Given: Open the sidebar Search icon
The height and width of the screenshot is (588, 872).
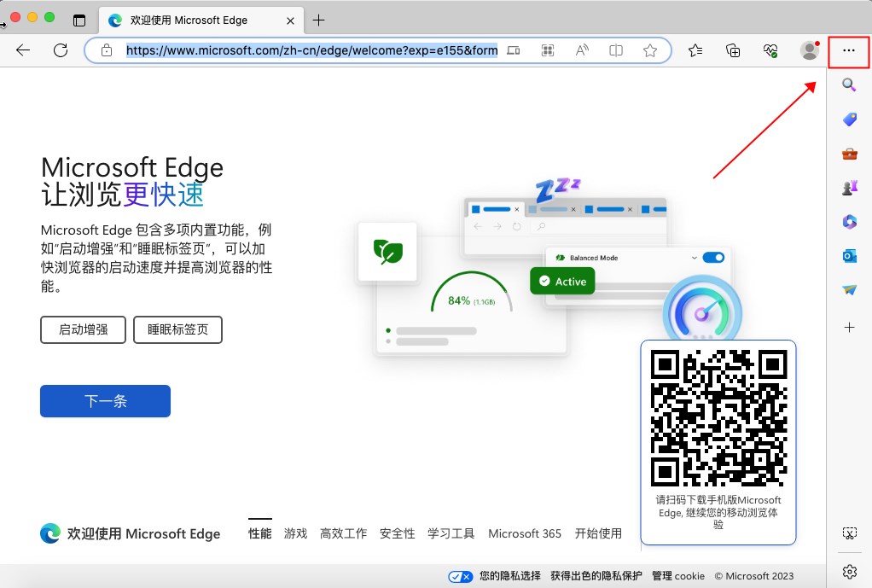Looking at the screenshot, I should pyautogui.click(x=849, y=84).
